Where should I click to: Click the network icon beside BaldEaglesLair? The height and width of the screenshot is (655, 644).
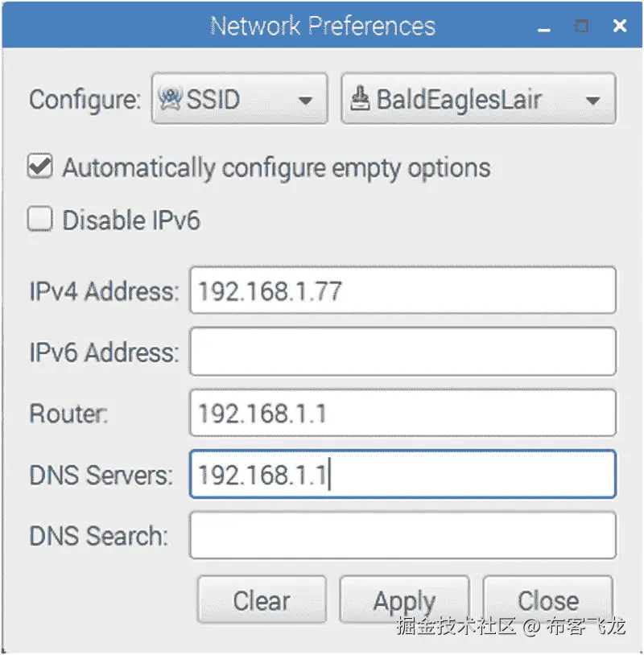tap(362, 100)
